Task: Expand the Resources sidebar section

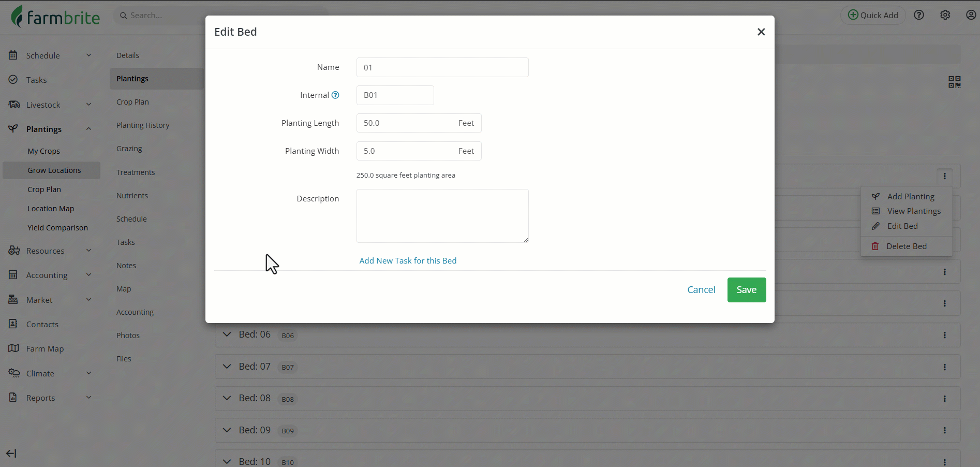Action: click(x=88, y=251)
